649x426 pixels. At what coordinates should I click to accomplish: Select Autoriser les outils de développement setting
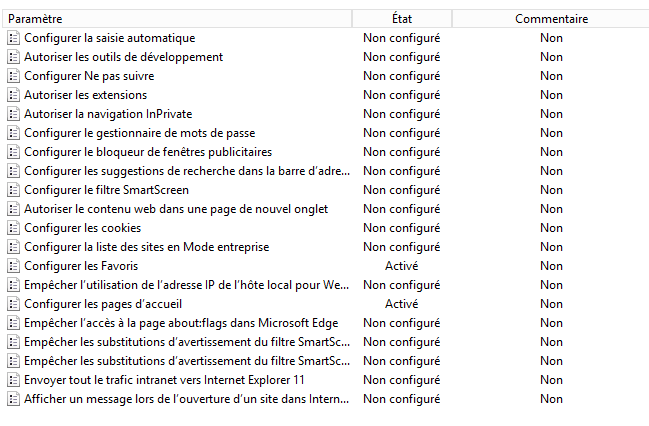point(123,57)
